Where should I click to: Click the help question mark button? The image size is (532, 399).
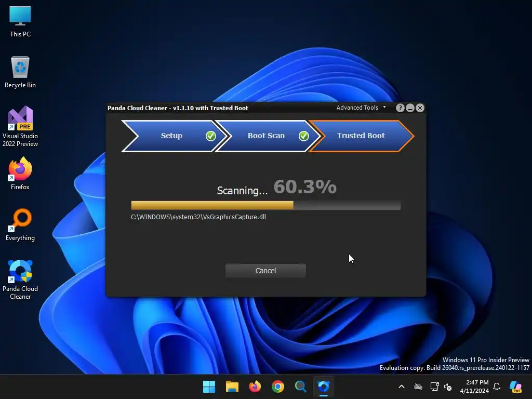tap(400, 108)
